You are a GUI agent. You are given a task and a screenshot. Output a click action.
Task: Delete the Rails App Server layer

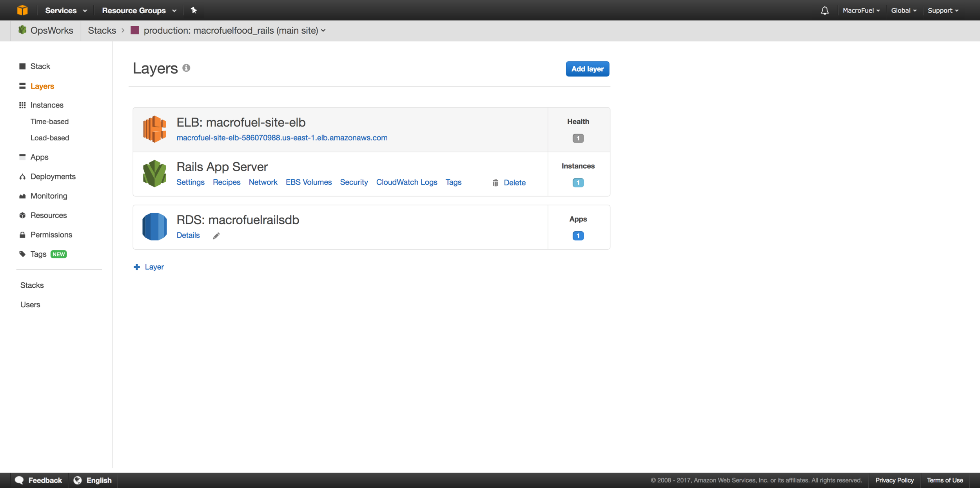pyautogui.click(x=515, y=183)
